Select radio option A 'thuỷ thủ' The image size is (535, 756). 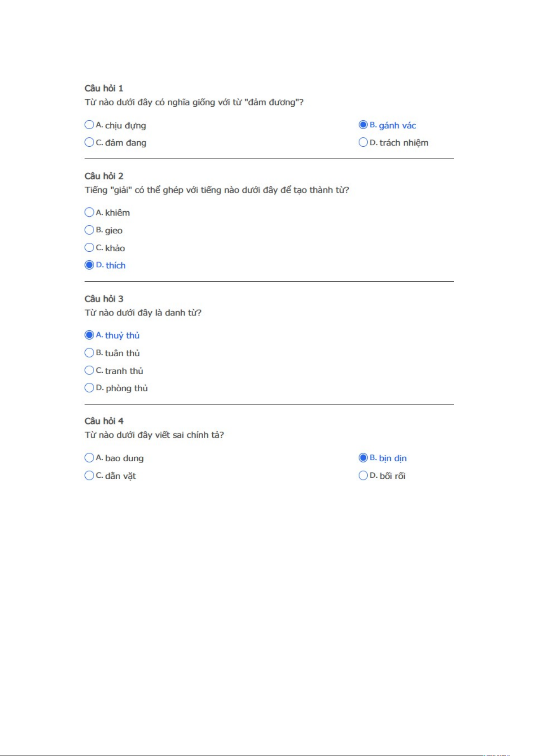click(89, 335)
